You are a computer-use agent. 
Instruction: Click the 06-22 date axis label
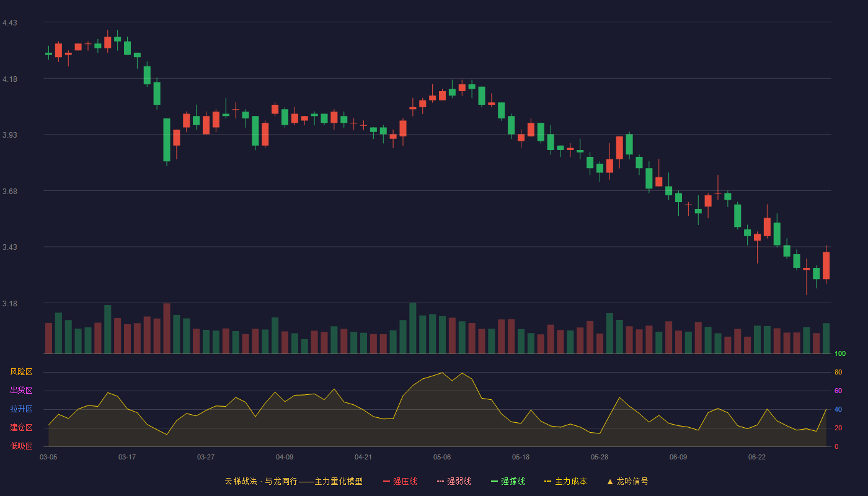tap(757, 457)
